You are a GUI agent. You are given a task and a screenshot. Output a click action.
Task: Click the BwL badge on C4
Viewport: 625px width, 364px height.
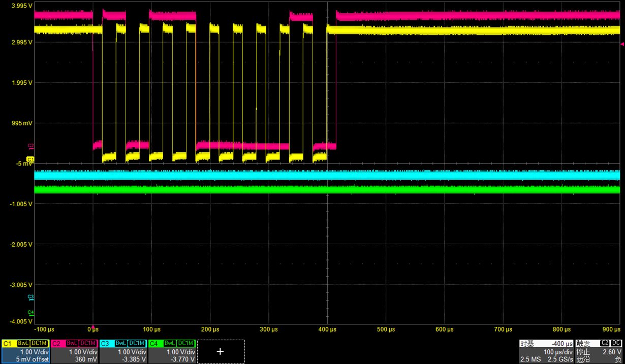tap(170, 344)
